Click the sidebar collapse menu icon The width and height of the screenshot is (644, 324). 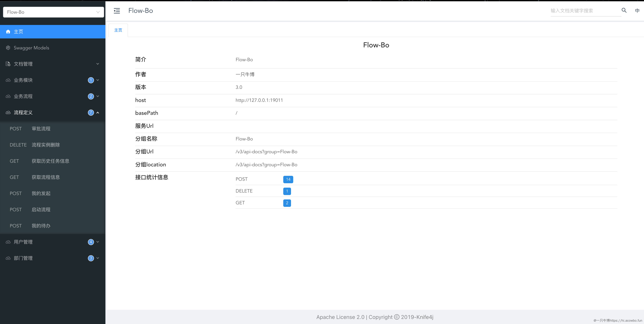tap(117, 11)
